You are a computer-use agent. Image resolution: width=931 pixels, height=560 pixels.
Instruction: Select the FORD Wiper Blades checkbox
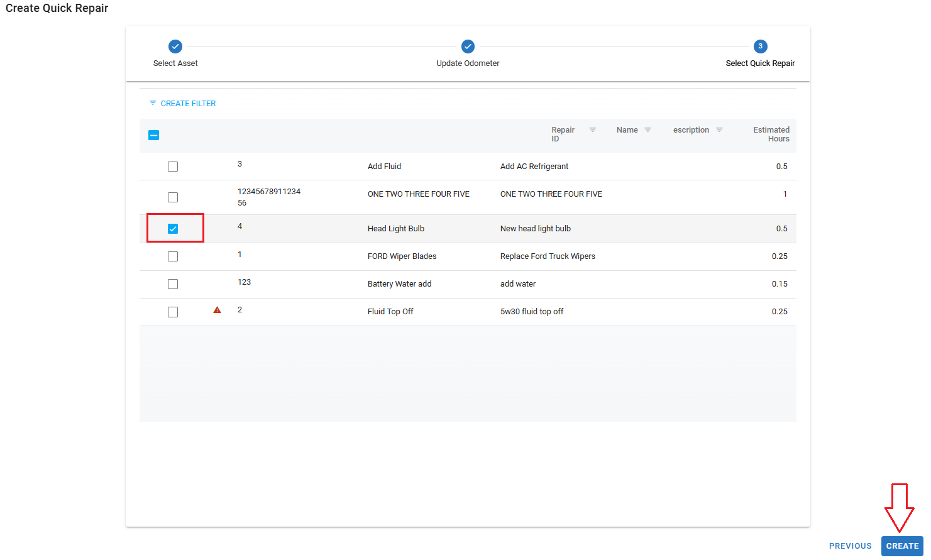pos(173,256)
